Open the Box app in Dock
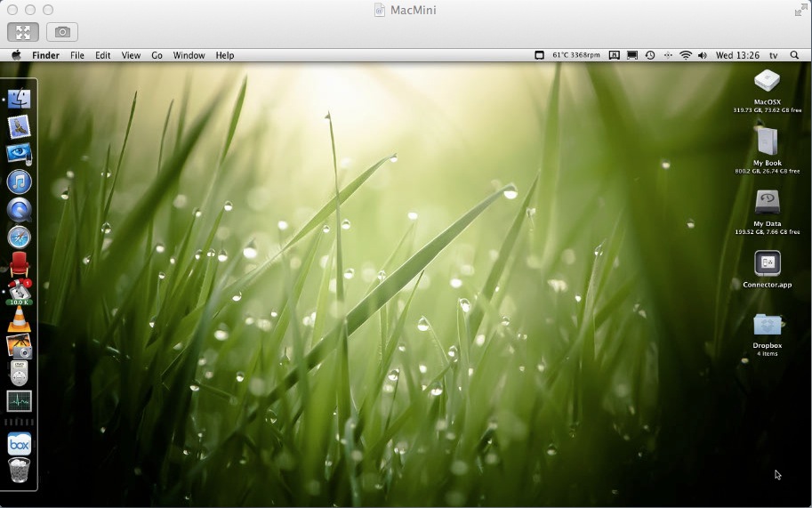 (x=20, y=444)
